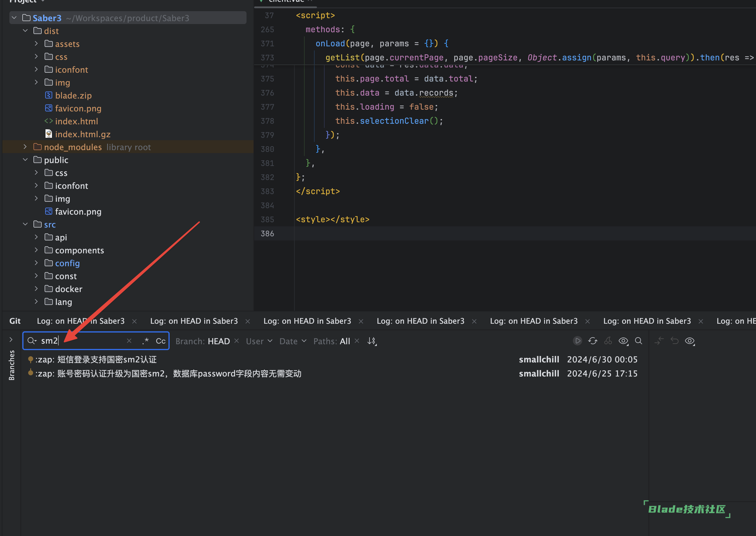The width and height of the screenshot is (756, 536).
Task: Collapse the Saber3 project root
Action: (x=14, y=18)
